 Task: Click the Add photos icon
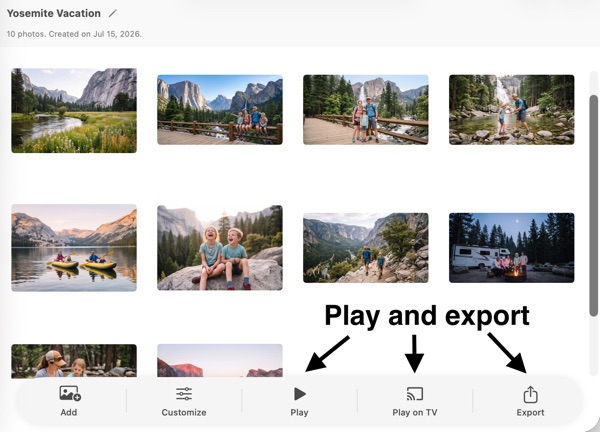point(70,393)
